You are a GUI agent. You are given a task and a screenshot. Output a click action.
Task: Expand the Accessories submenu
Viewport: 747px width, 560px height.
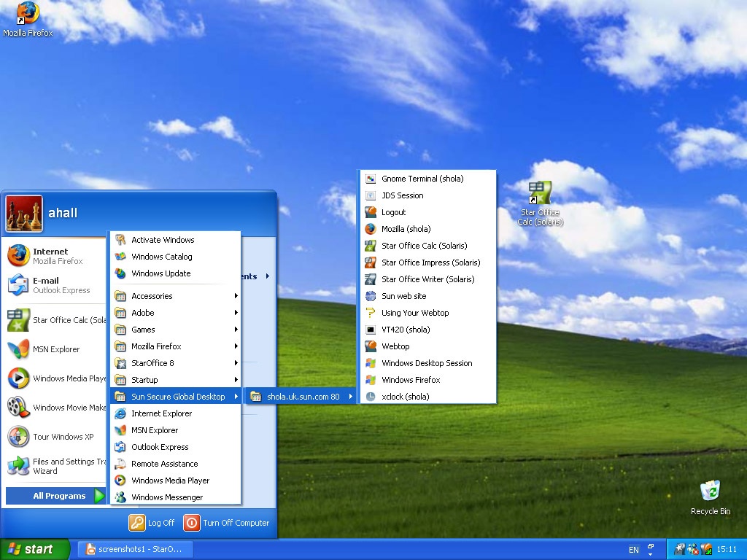(152, 296)
